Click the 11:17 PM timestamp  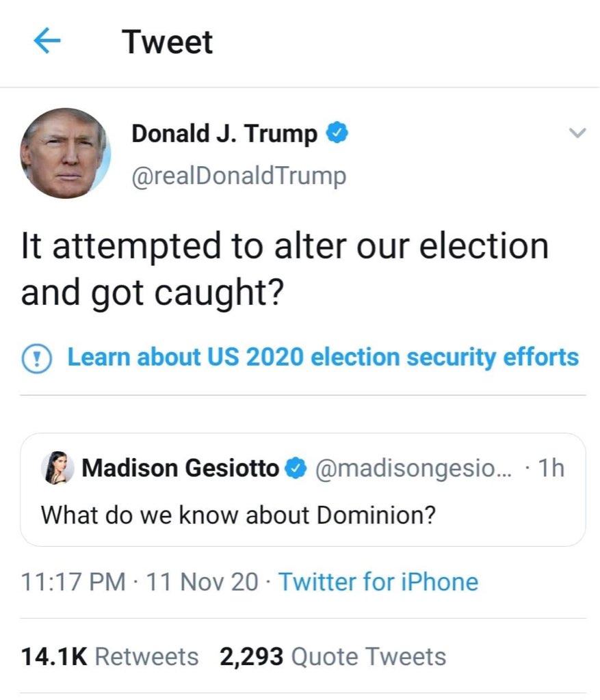[73, 582]
